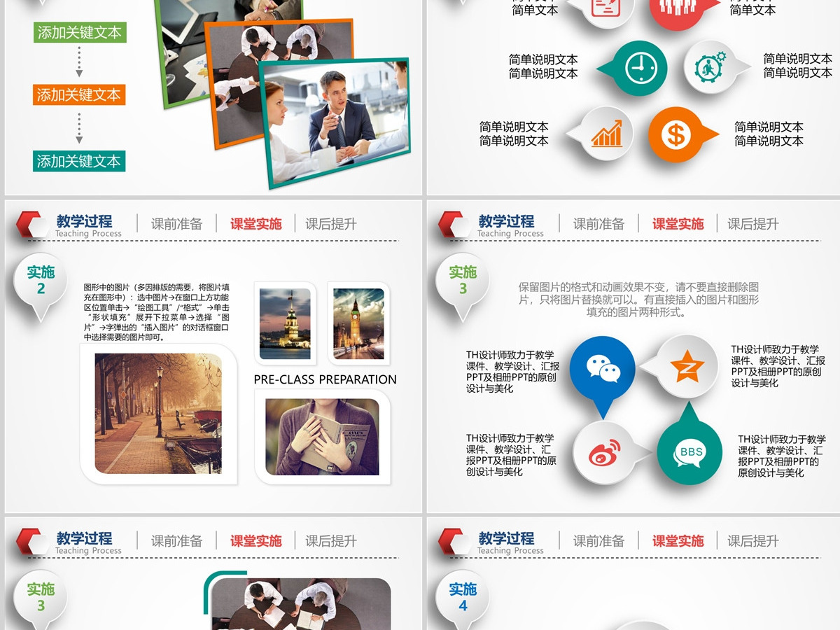840x630 pixels.
Task: Click TH设计师 text right of QQ star icon
Action: click(778, 366)
